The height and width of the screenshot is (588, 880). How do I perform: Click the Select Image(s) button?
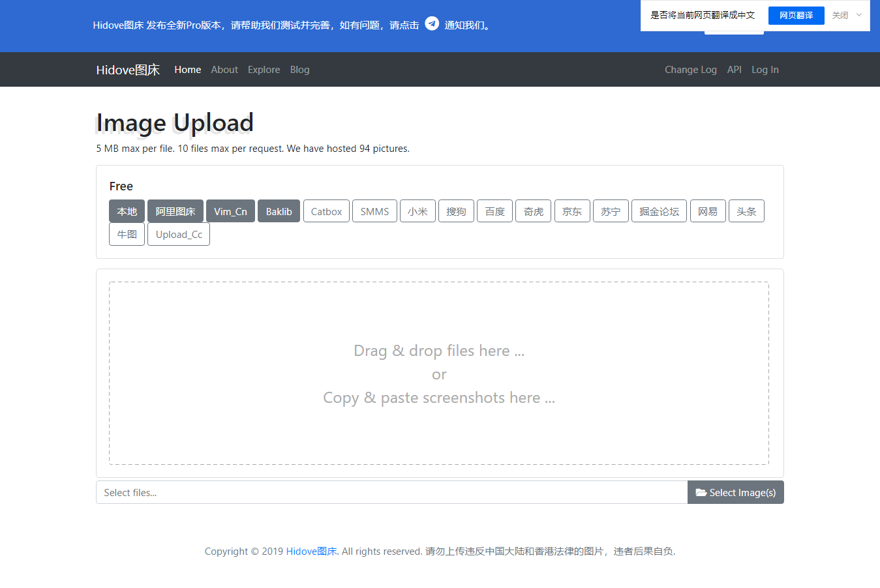(736, 492)
